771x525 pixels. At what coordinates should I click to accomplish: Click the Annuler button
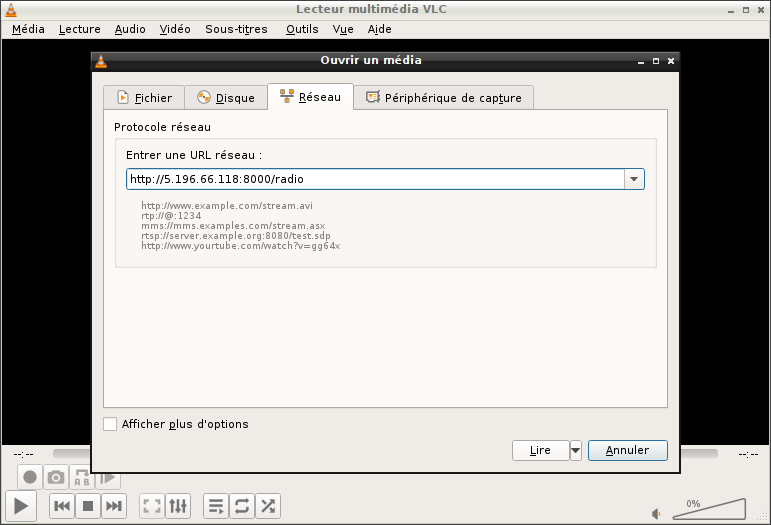(627, 450)
